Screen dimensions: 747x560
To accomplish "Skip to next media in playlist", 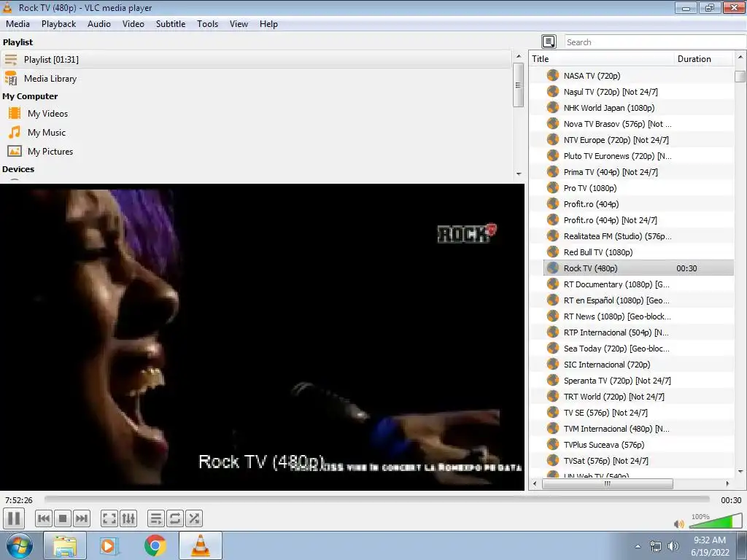I will [82, 518].
